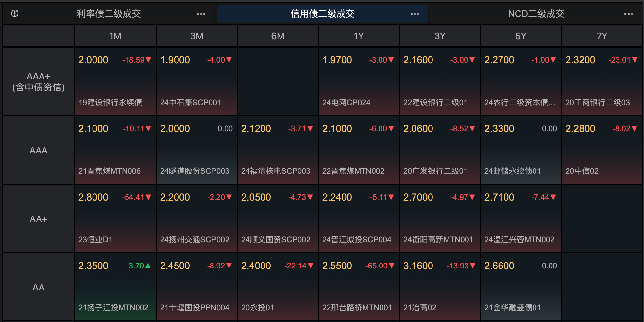Click the 2.3500 yield in AA 1M
Viewport: 644px width, 322px height.
pyautogui.click(x=93, y=266)
